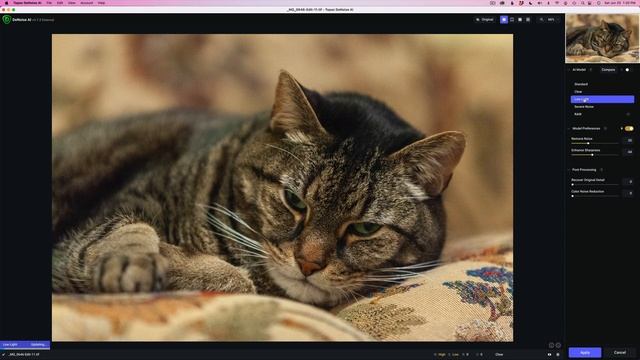Click the Color Noise Reduction value field

pyautogui.click(x=629, y=193)
